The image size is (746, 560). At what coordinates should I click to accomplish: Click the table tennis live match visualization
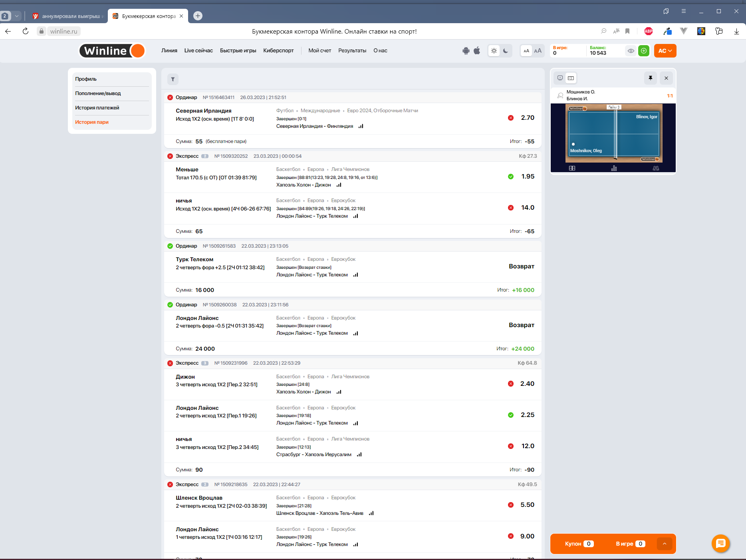pos(613,133)
